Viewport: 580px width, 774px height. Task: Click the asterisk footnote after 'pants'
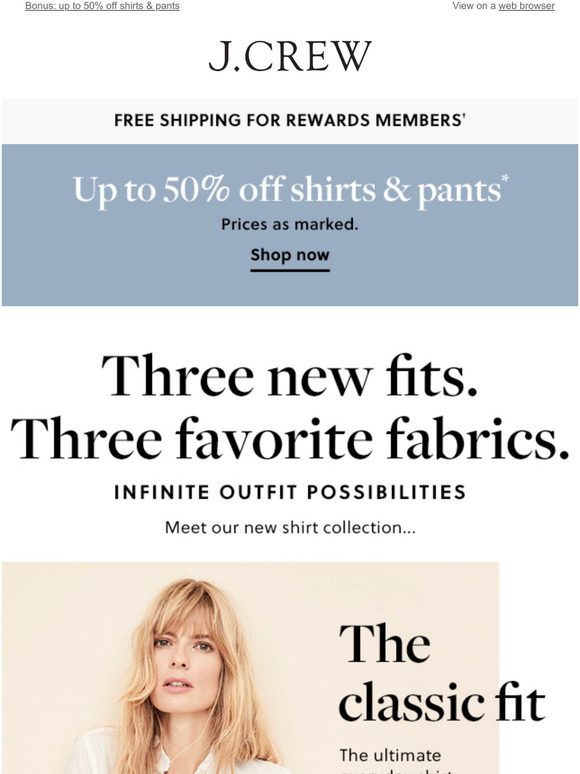(x=505, y=179)
